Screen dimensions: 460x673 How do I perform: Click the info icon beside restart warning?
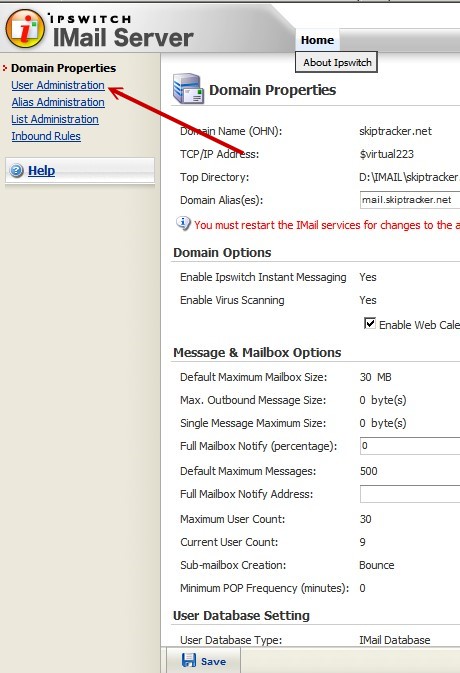pos(183,223)
